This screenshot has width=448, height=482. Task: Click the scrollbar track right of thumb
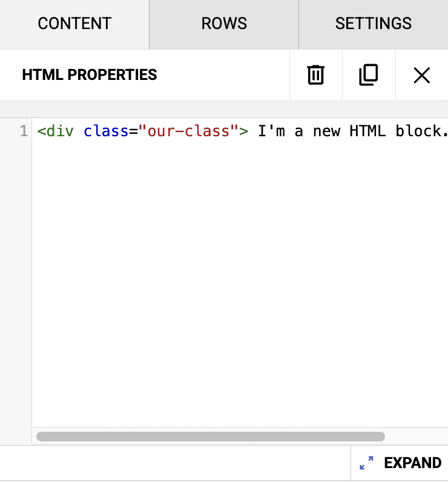[415, 436]
